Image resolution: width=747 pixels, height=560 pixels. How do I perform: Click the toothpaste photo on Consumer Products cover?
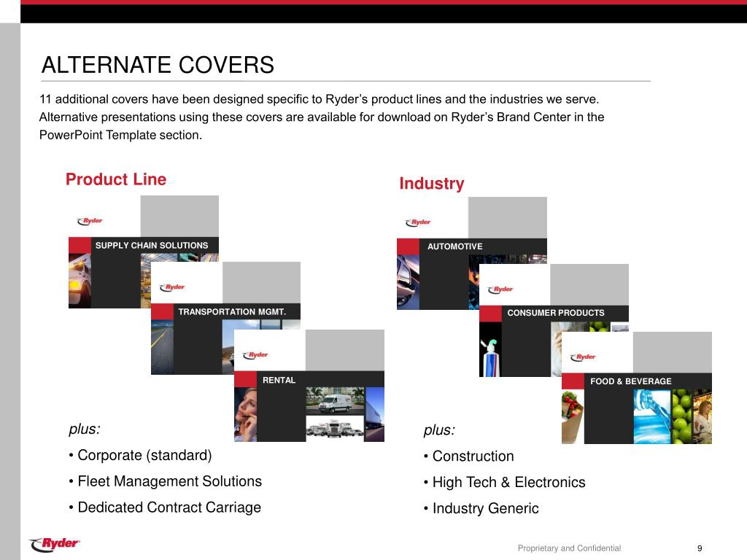coord(490,349)
